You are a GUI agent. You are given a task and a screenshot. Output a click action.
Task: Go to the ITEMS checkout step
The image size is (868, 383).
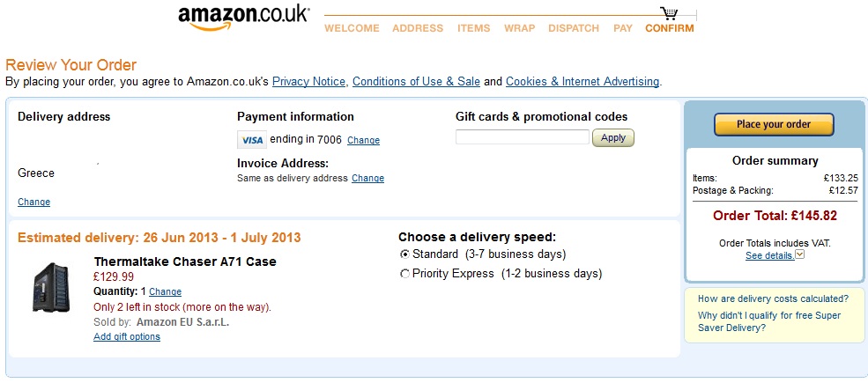click(474, 28)
